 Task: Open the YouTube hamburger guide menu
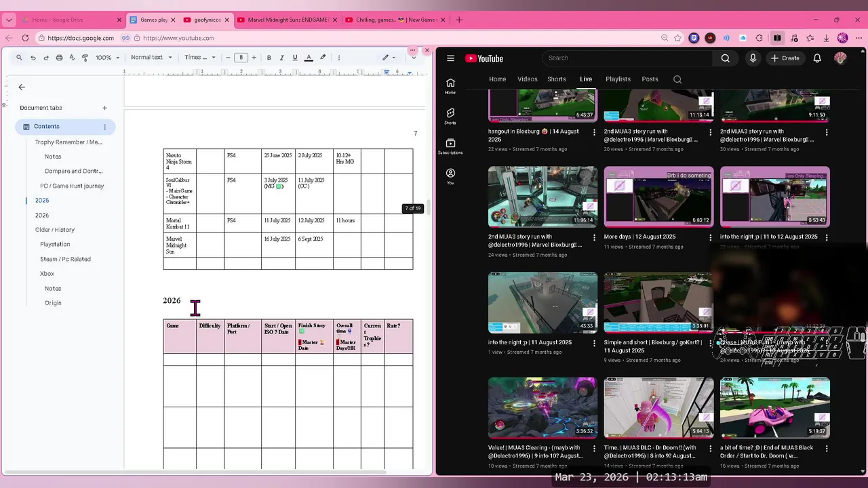coord(450,58)
